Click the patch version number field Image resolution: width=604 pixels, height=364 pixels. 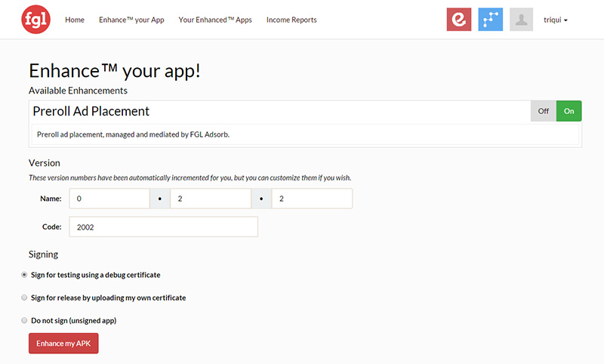click(311, 199)
